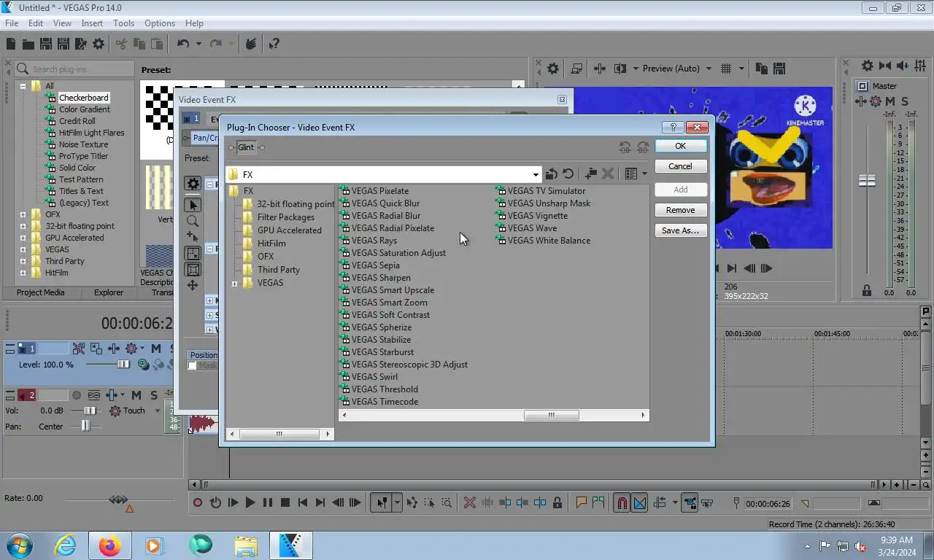The height and width of the screenshot is (560, 934).
Task: Click the Search plug-ins input field
Action: (74, 69)
